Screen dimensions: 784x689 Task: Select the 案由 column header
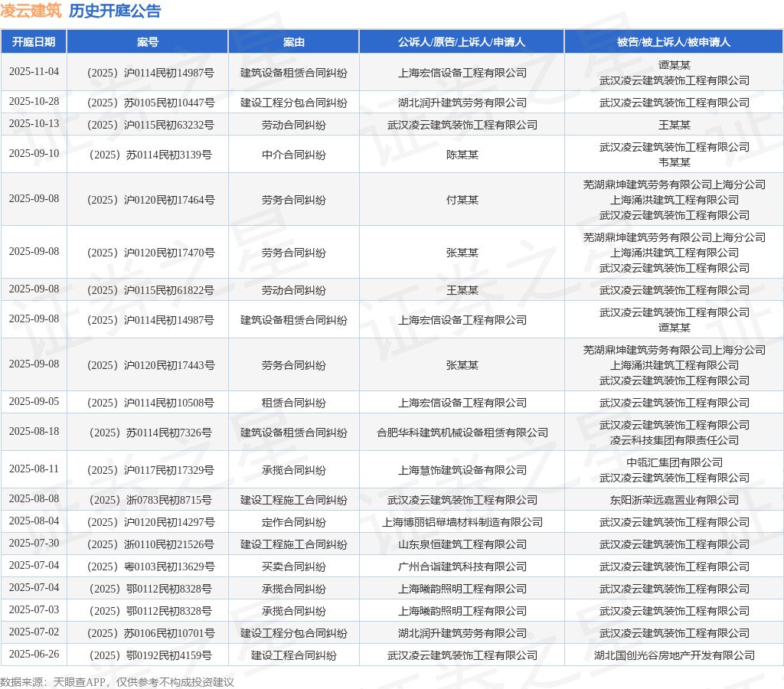tap(293, 42)
